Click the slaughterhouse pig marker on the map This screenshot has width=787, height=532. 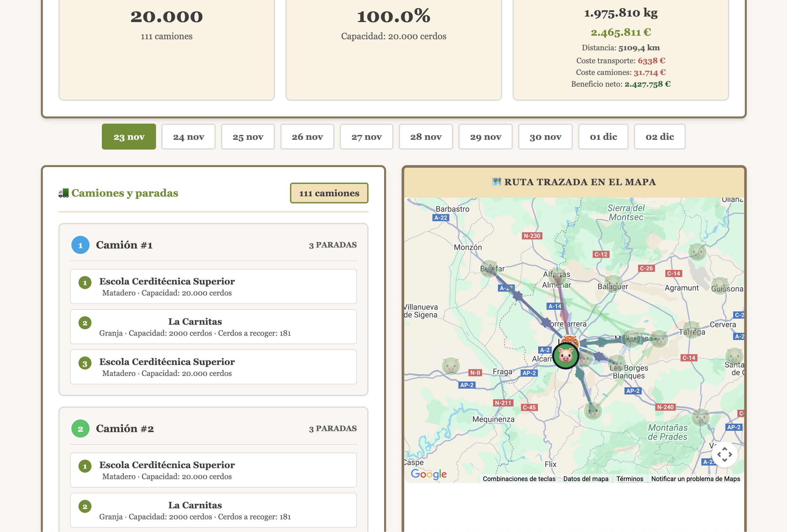(565, 356)
